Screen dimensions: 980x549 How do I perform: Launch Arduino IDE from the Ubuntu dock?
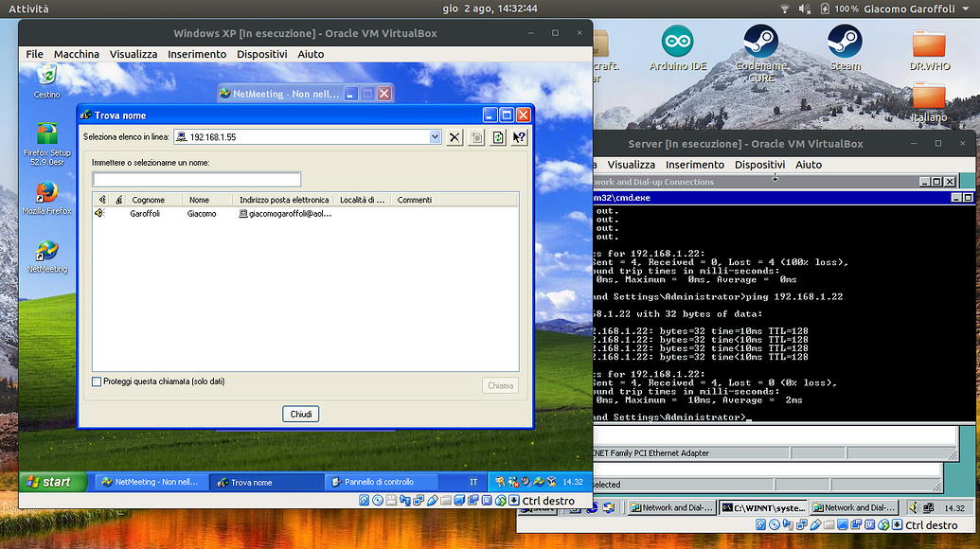pyautogui.click(x=677, y=44)
